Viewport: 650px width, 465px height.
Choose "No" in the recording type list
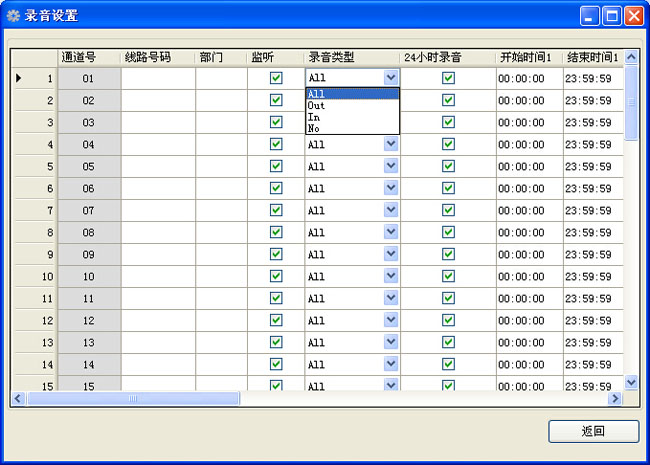coord(314,128)
